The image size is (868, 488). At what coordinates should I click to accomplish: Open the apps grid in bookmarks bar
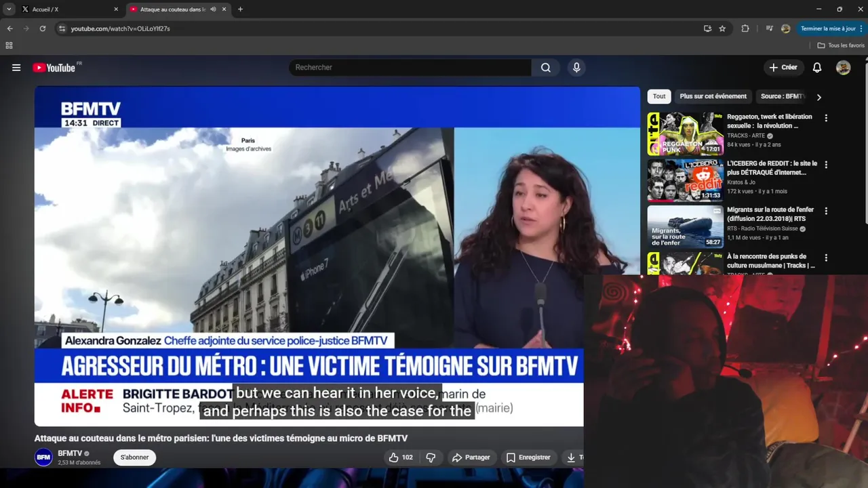coord(9,45)
